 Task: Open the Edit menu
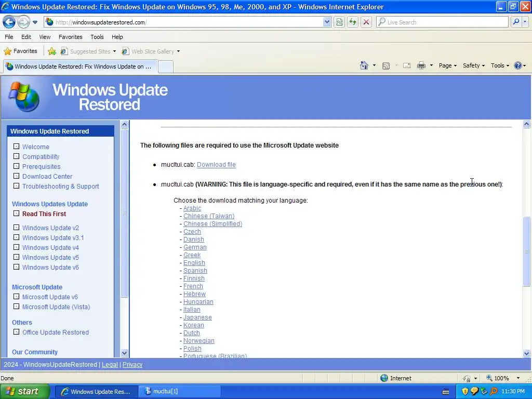pos(26,37)
